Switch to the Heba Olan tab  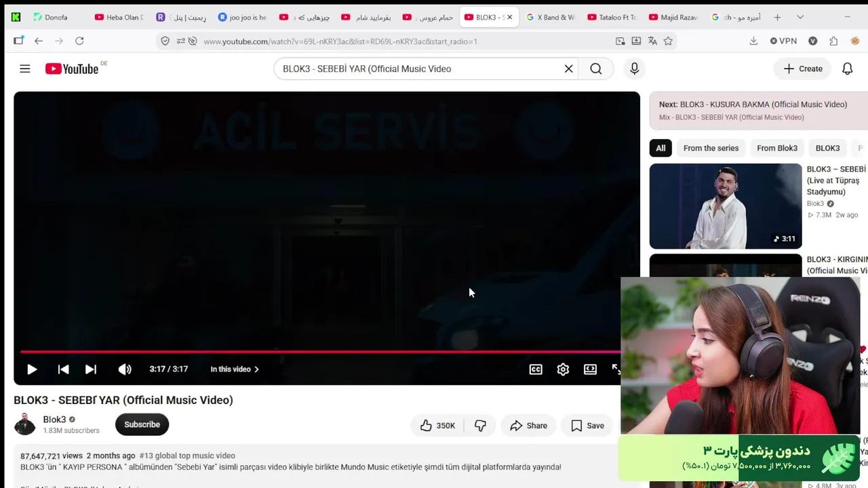point(119,17)
